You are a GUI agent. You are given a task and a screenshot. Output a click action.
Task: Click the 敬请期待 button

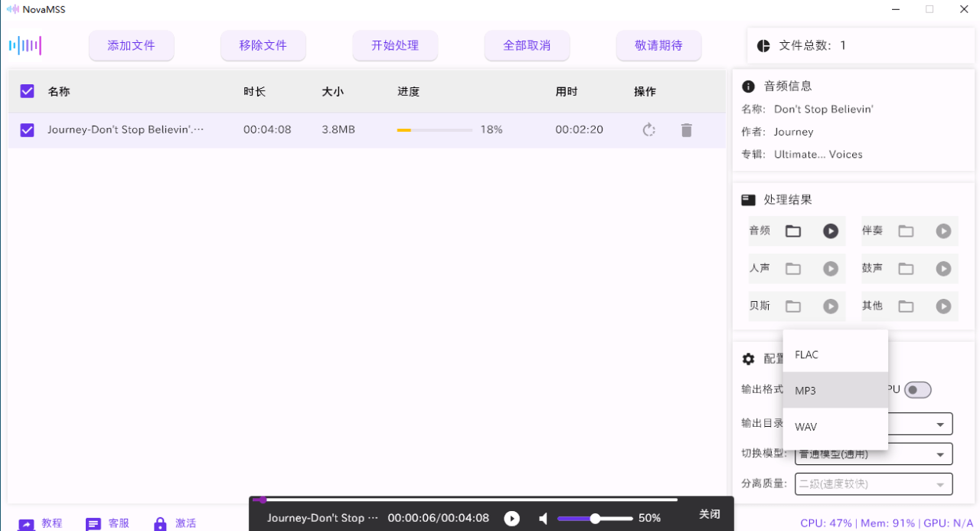point(658,45)
